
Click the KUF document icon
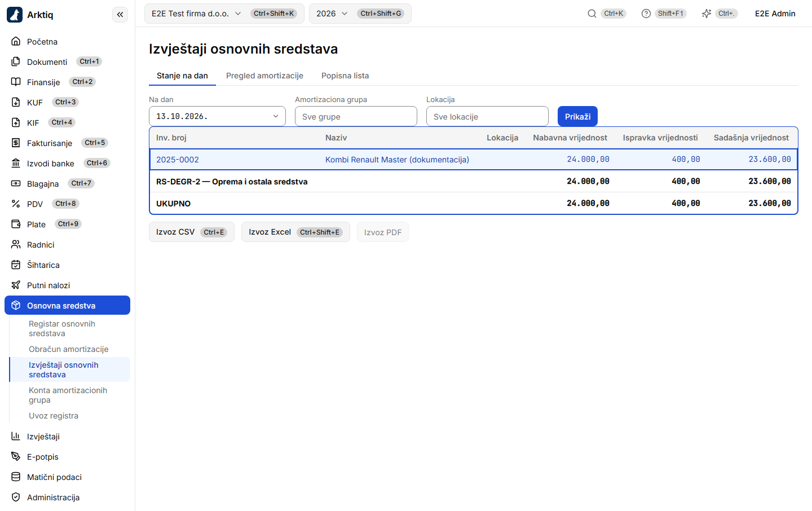click(x=16, y=103)
